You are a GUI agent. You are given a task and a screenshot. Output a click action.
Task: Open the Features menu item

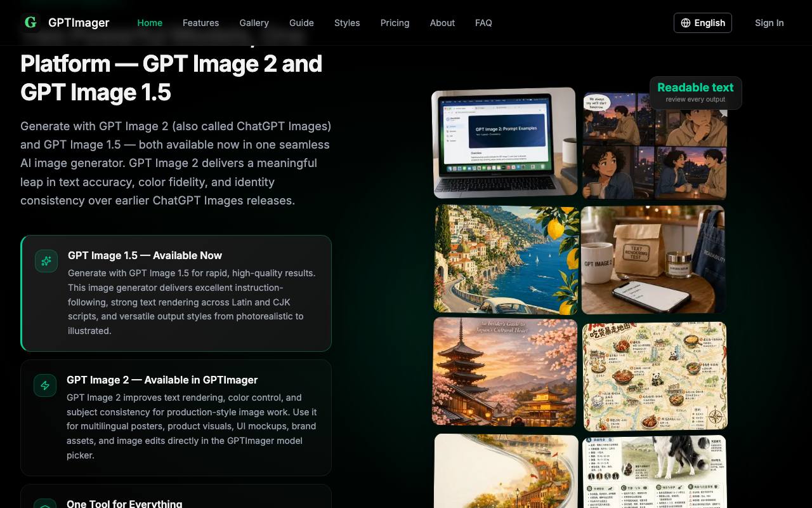pyautogui.click(x=200, y=23)
